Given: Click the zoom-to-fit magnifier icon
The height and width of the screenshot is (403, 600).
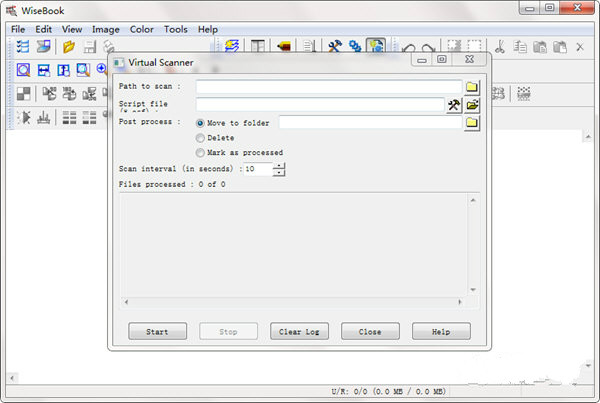Looking at the screenshot, I should [23, 70].
